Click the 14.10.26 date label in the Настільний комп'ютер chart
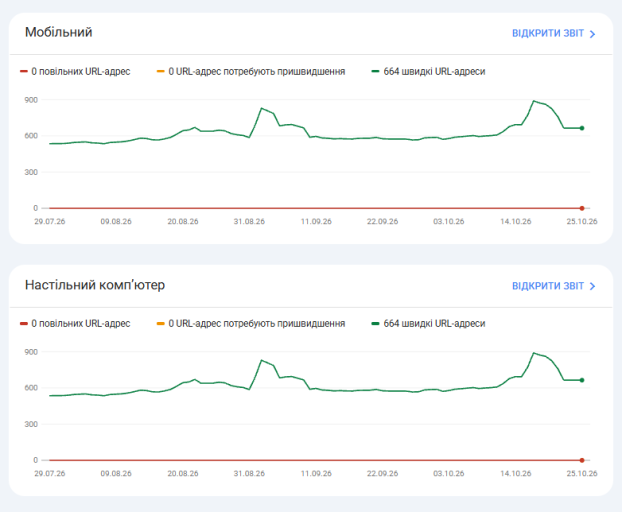 [x=515, y=473]
